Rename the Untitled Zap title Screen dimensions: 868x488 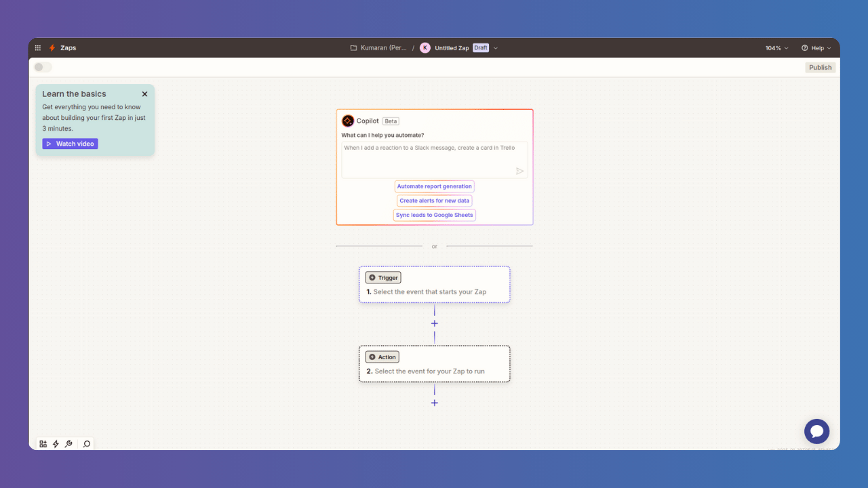pos(452,48)
